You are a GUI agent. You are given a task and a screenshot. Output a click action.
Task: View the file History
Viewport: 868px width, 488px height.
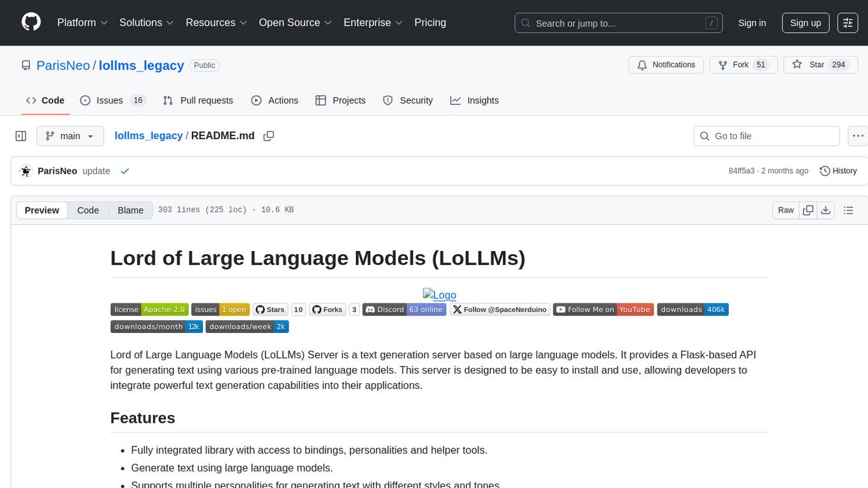(x=838, y=171)
